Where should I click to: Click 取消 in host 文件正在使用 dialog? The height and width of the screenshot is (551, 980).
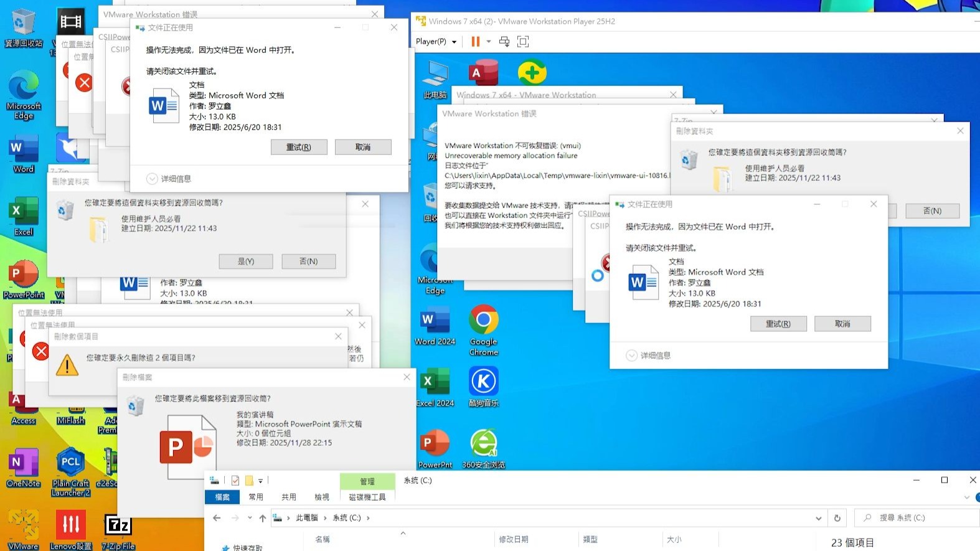(363, 147)
